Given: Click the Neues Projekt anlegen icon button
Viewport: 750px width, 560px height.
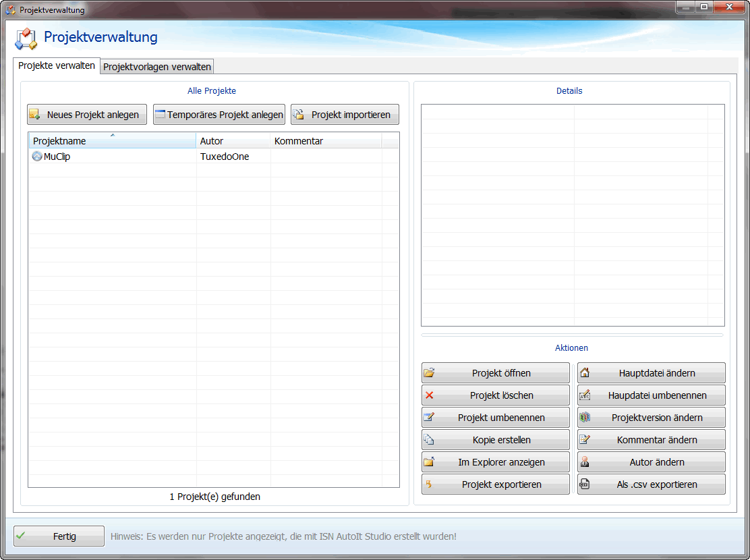Looking at the screenshot, I should click(87, 115).
